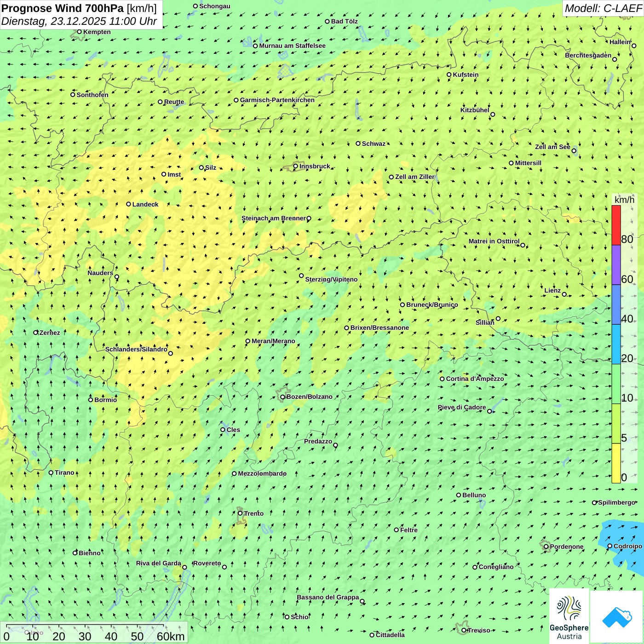
Task: Click the Berchtesgaden town label
Action: (588, 55)
